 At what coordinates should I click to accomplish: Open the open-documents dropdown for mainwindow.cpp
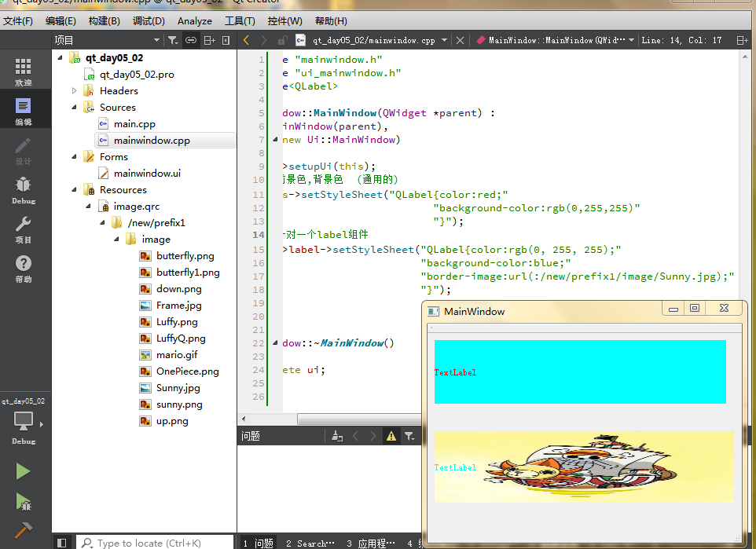click(444, 41)
